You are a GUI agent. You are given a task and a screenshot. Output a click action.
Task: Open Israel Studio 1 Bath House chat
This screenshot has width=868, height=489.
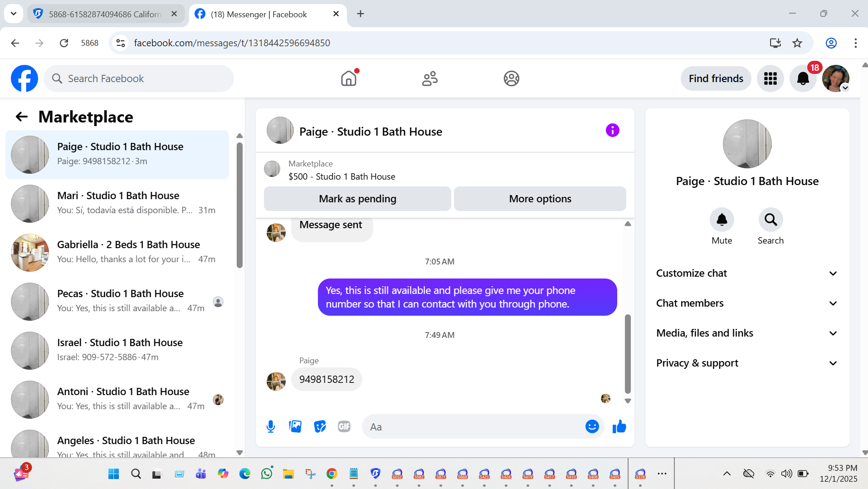point(117,351)
